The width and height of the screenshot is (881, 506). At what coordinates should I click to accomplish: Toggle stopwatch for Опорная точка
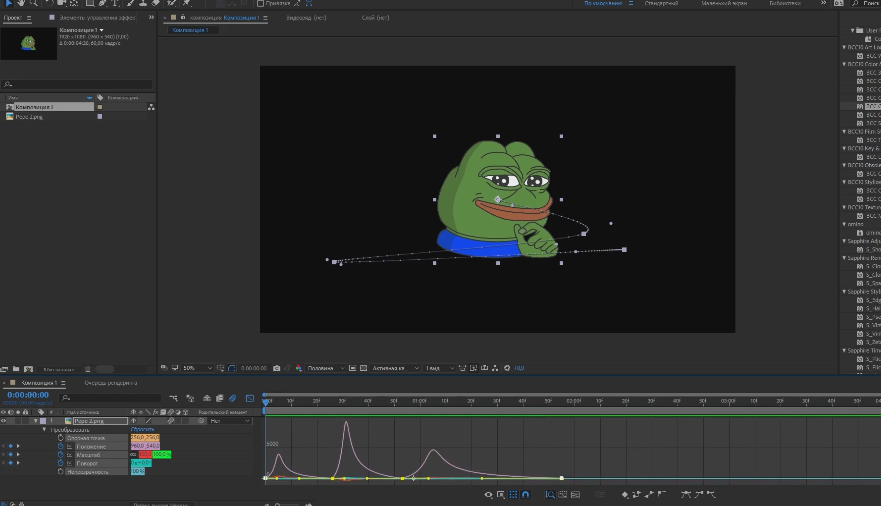(61, 438)
